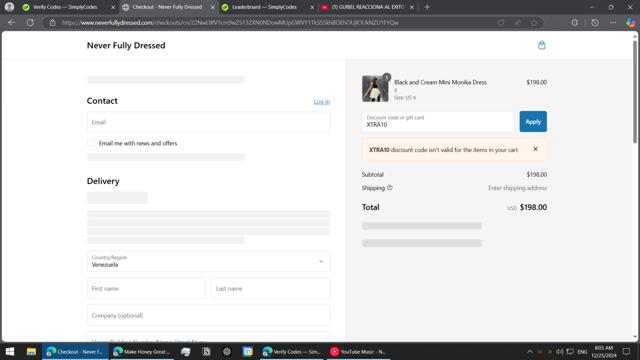Screen dimensions: 640x360
Task: Click the Black and Cream Mini Monika Dress name
Action: click(x=440, y=82)
